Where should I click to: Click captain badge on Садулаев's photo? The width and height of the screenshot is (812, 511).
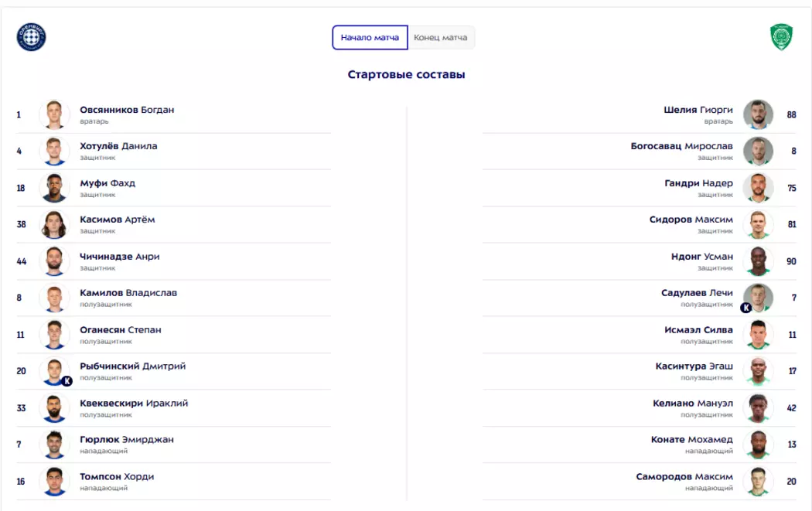point(746,307)
